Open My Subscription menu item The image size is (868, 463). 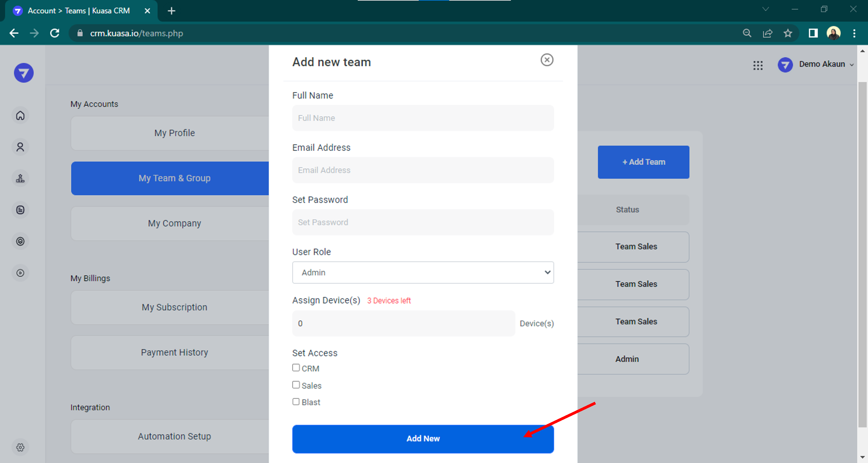[x=174, y=307]
